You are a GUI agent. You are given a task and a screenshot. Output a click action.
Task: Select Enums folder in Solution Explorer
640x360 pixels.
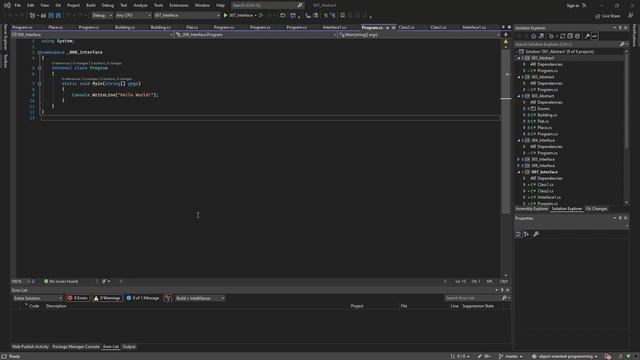click(x=543, y=109)
